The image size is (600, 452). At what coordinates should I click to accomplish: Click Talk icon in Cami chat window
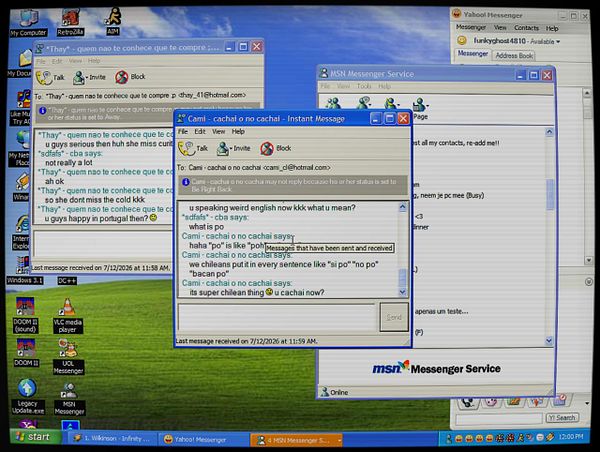pos(187,148)
